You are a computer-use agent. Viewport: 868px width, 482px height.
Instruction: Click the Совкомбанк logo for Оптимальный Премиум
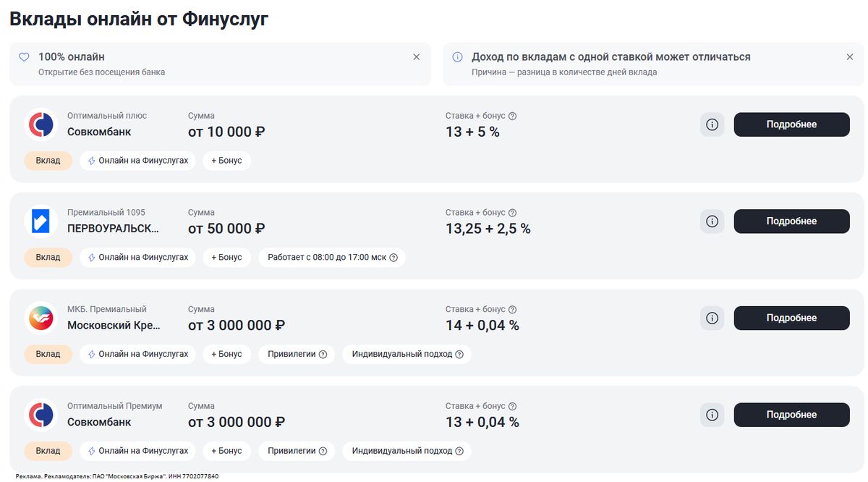pyautogui.click(x=41, y=415)
